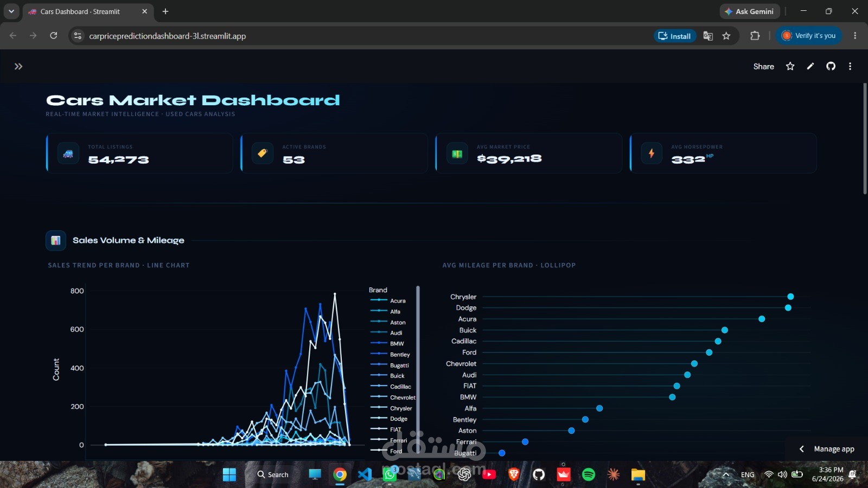Open the tab search dropdown arrow
The height and width of the screenshot is (488, 868).
pyautogui.click(x=11, y=11)
